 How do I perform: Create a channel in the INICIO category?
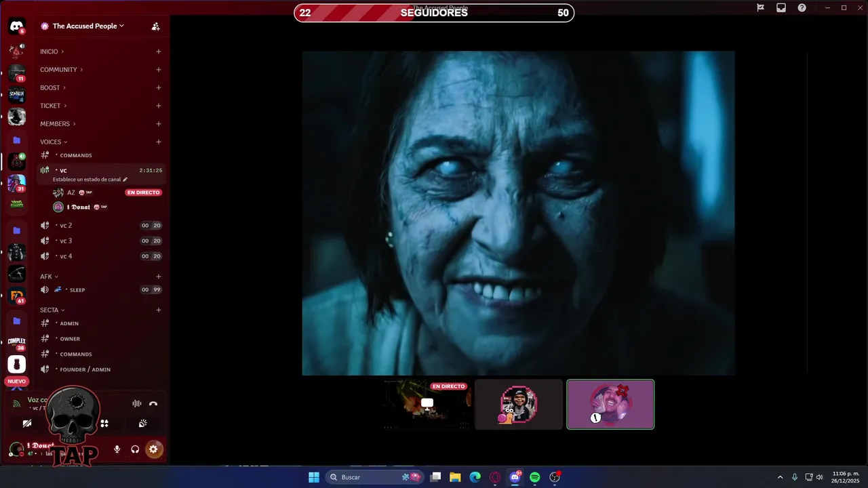click(x=159, y=52)
